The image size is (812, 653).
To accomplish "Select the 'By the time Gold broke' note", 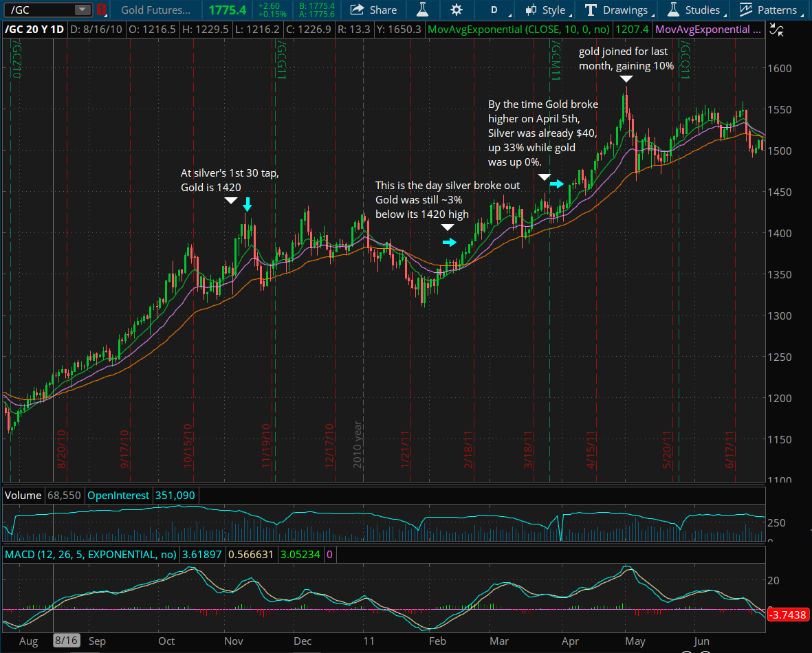I will 542,133.
